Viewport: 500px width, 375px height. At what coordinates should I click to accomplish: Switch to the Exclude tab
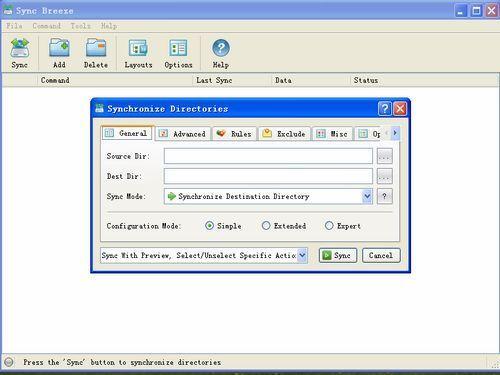(284, 134)
